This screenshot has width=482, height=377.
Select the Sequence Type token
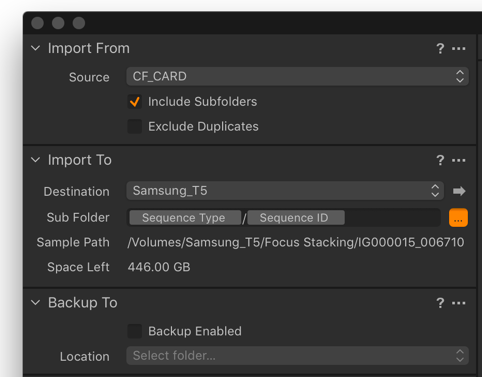(185, 218)
